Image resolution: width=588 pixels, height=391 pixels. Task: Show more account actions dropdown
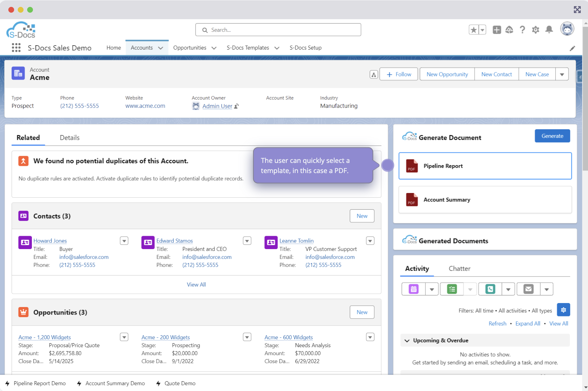pos(562,74)
